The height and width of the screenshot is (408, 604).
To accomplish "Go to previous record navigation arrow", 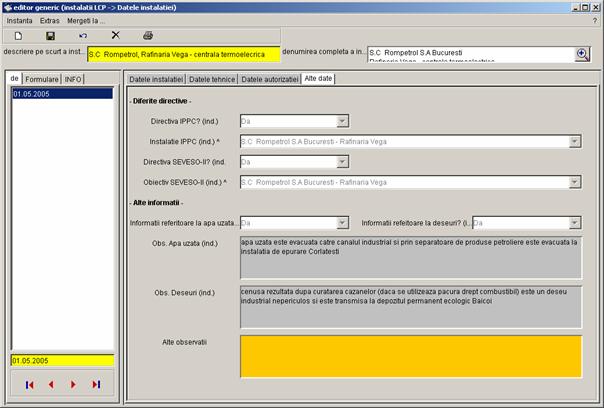I will pos(51,384).
